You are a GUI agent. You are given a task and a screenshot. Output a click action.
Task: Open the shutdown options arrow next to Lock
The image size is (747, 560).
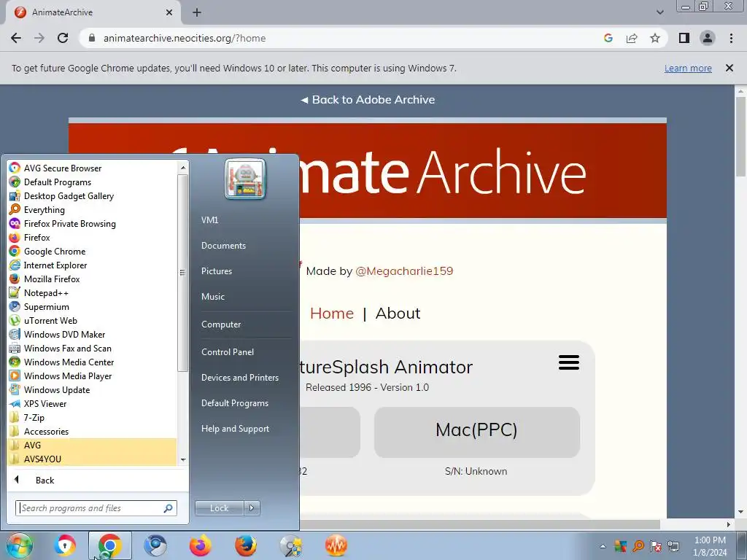click(252, 508)
